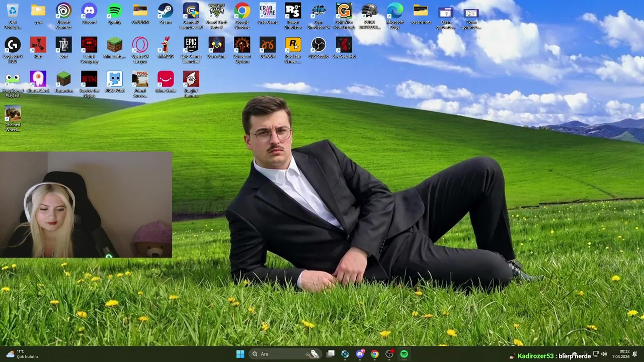Launch the Logitech G HUB shortcut
The height and width of the screenshot is (362, 644).
pos(13,50)
